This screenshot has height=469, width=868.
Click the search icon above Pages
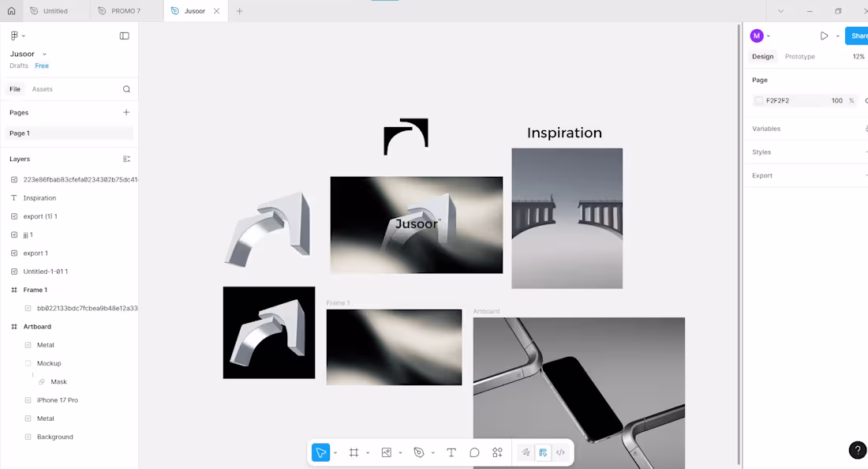pos(126,88)
